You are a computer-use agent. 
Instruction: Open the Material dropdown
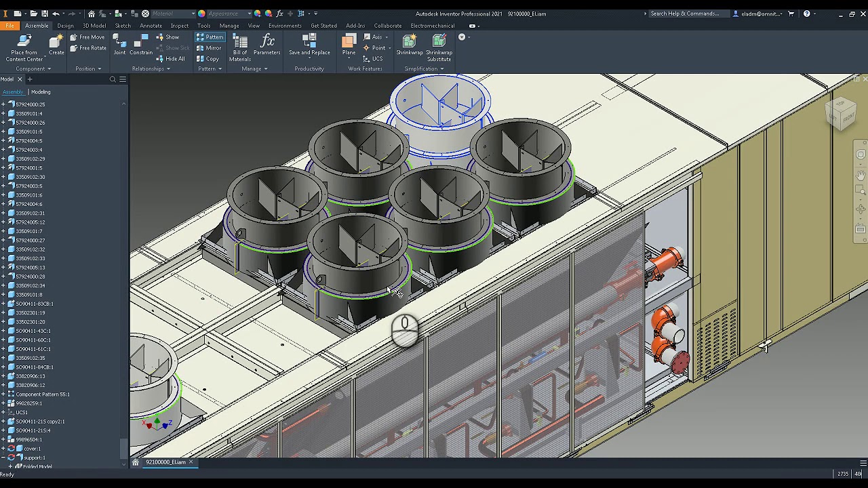click(x=168, y=14)
